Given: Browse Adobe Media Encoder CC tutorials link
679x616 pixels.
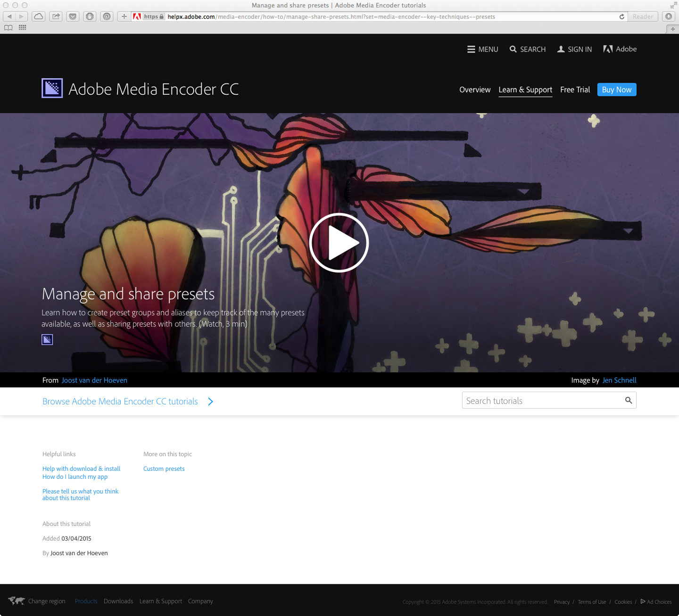Looking at the screenshot, I should pos(120,402).
